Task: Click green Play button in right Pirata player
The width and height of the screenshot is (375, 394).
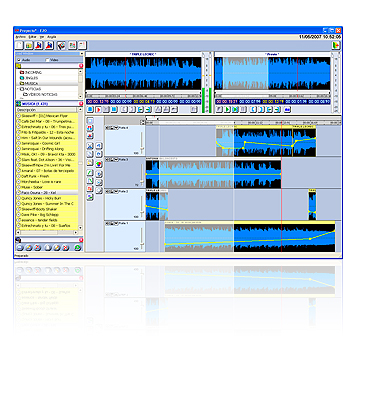Action: tap(227, 109)
